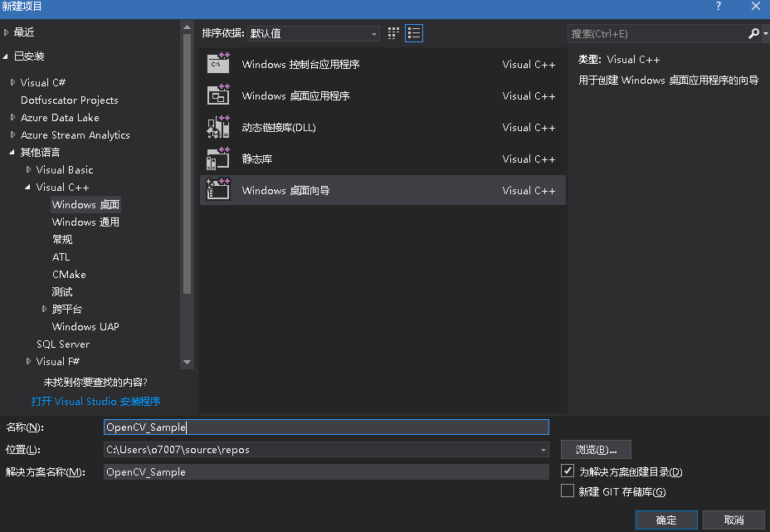
Task: Click the search magnifier icon
Action: pos(753,33)
